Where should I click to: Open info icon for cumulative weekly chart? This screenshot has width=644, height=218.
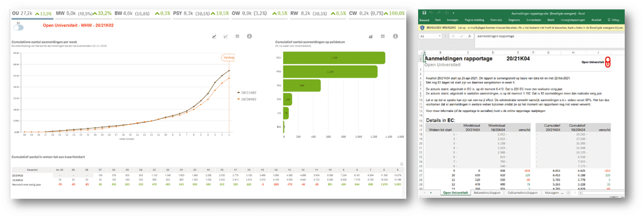pos(249,37)
